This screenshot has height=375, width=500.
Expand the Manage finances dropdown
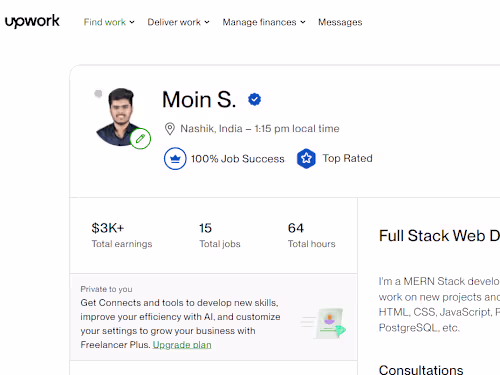pos(303,22)
